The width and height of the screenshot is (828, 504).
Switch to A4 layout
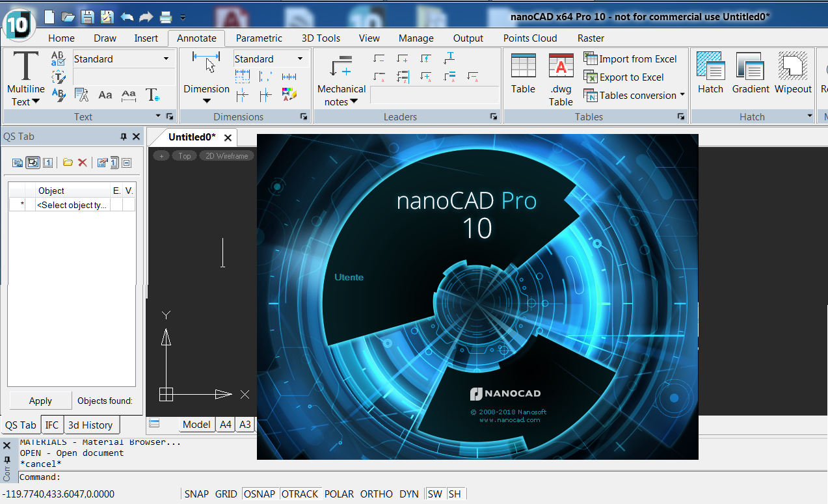(225, 424)
